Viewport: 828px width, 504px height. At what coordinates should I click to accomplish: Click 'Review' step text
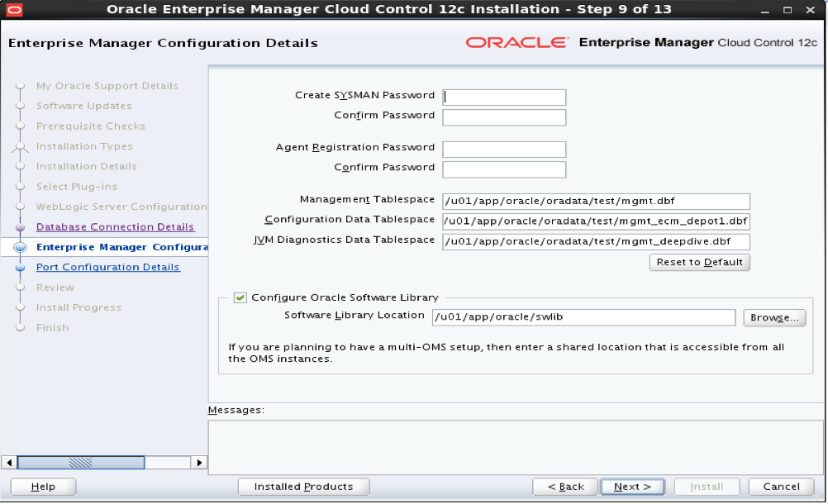(55, 288)
